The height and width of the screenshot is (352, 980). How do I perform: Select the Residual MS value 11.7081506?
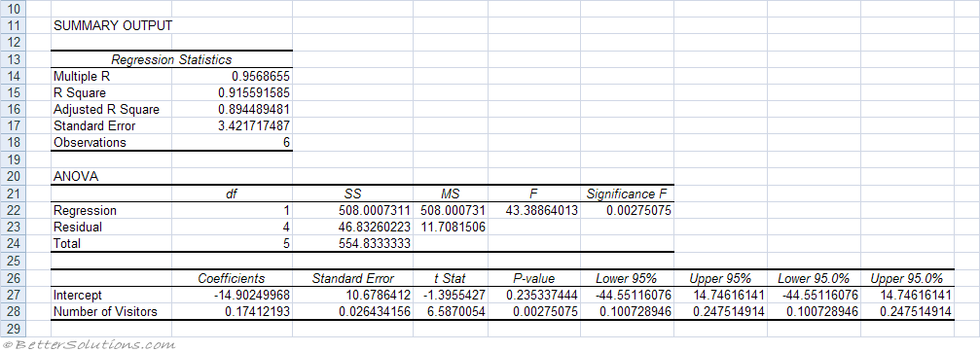[451, 228]
